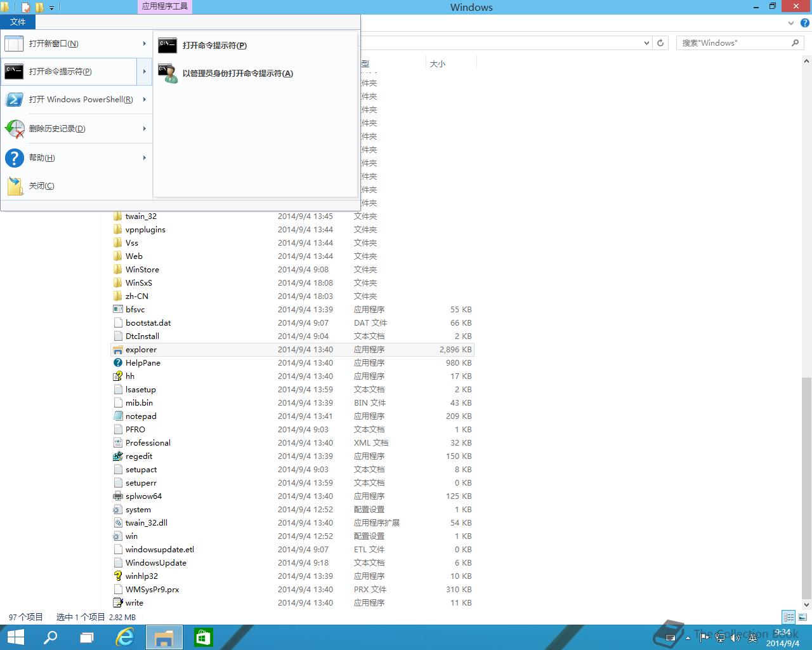This screenshot has height=650, width=812.
Task: Open the Windows Start button
Action: (15, 637)
